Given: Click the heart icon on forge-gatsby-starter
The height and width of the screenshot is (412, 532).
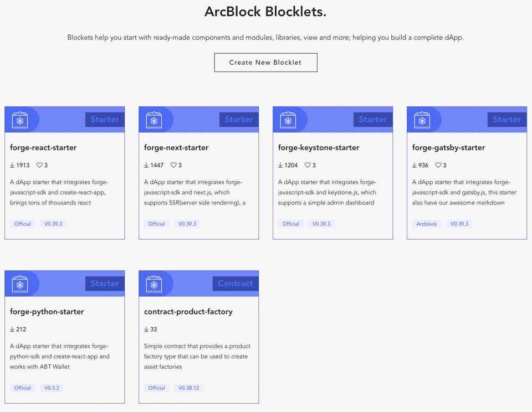Looking at the screenshot, I should [438, 165].
